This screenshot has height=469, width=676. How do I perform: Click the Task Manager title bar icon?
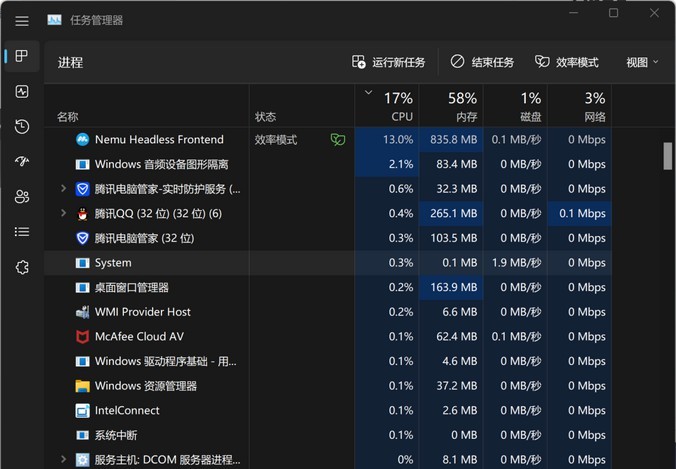click(54, 20)
